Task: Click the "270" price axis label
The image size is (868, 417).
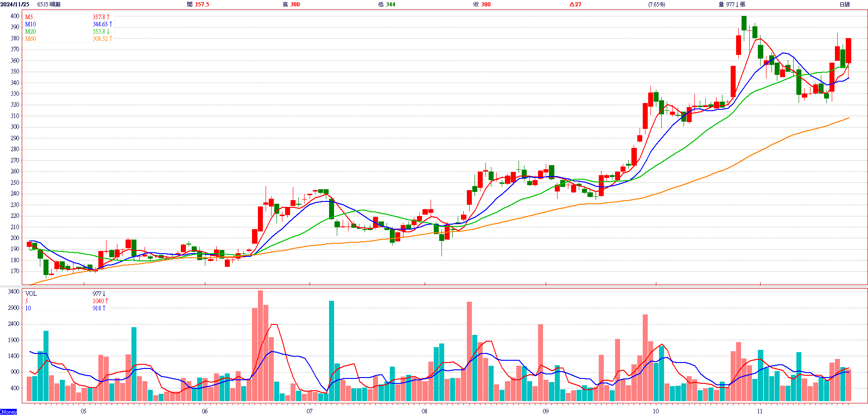Action: pyautogui.click(x=15, y=160)
